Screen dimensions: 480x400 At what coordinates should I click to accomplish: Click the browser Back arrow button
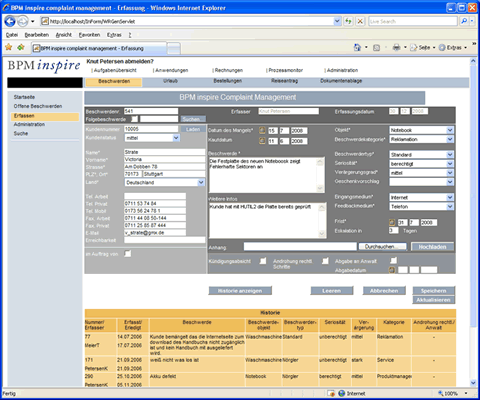tap(10, 22)
